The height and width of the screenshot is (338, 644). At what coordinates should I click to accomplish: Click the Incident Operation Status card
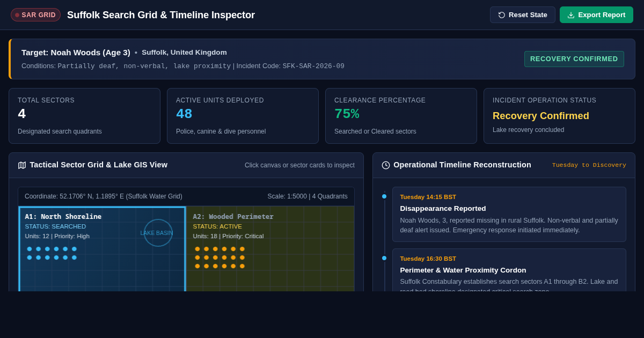click(x=559, y=116)
